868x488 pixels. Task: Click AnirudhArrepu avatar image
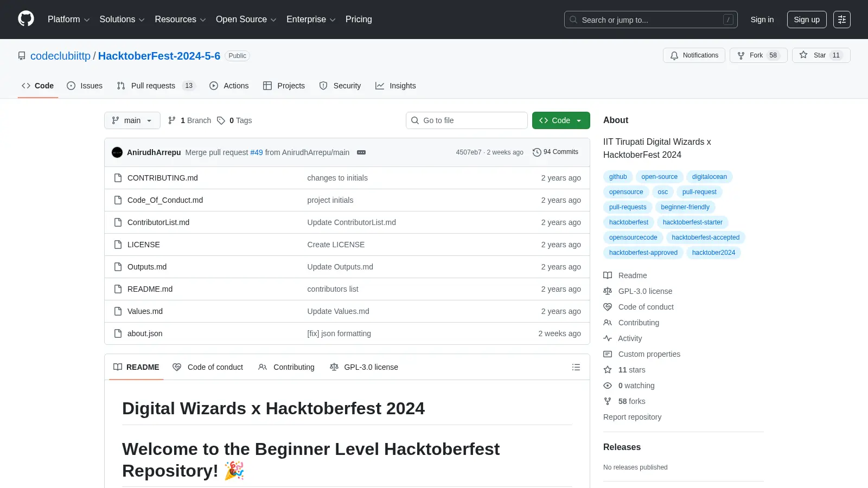[x=117, y=152]
